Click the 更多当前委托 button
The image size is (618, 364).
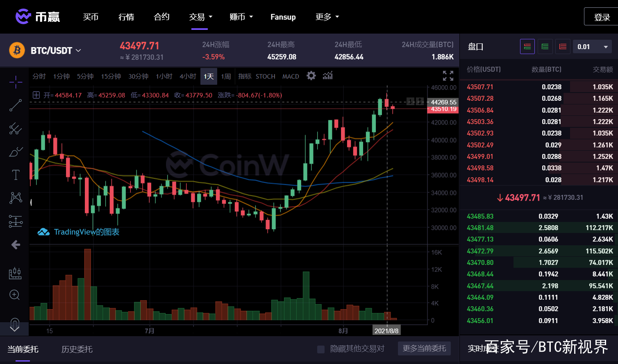click(x=424, y=348)
